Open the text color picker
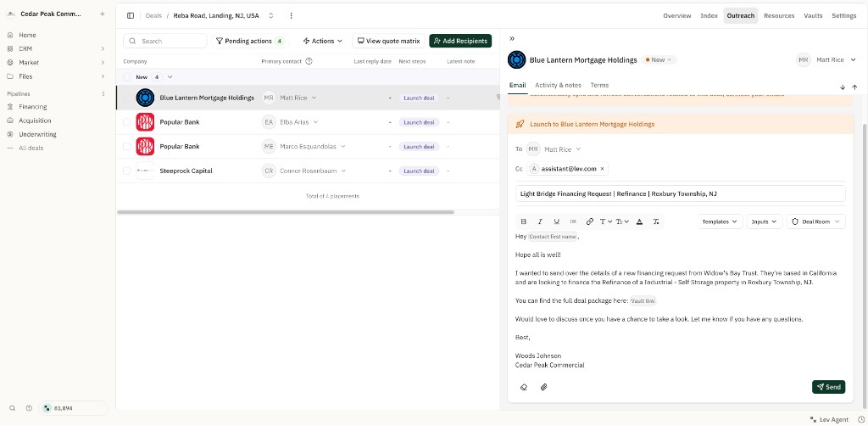 [x=639, y=221]
